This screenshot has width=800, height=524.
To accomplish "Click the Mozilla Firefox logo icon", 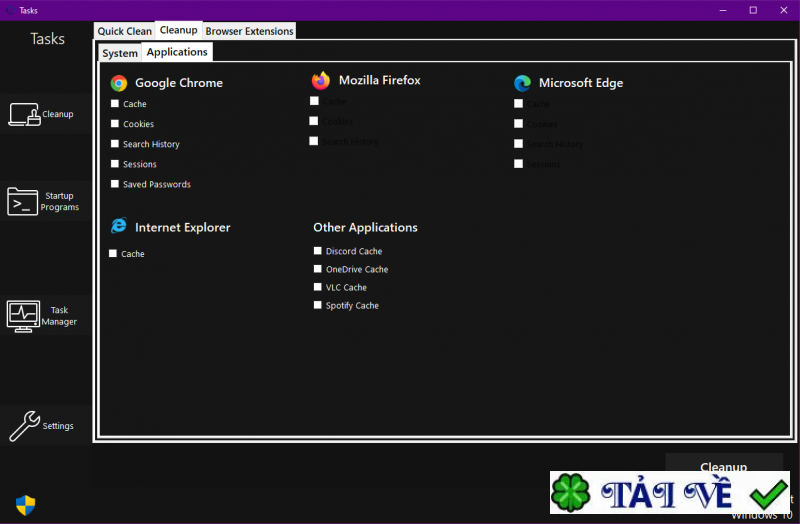I will click(x=321, y=81).
